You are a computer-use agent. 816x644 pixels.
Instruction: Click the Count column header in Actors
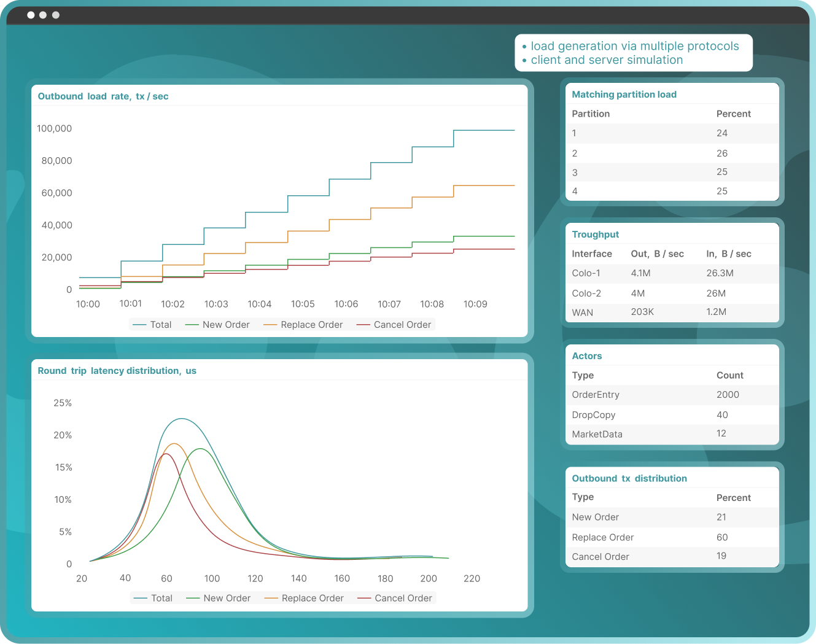pyautogui.click(x=729, y=375)
